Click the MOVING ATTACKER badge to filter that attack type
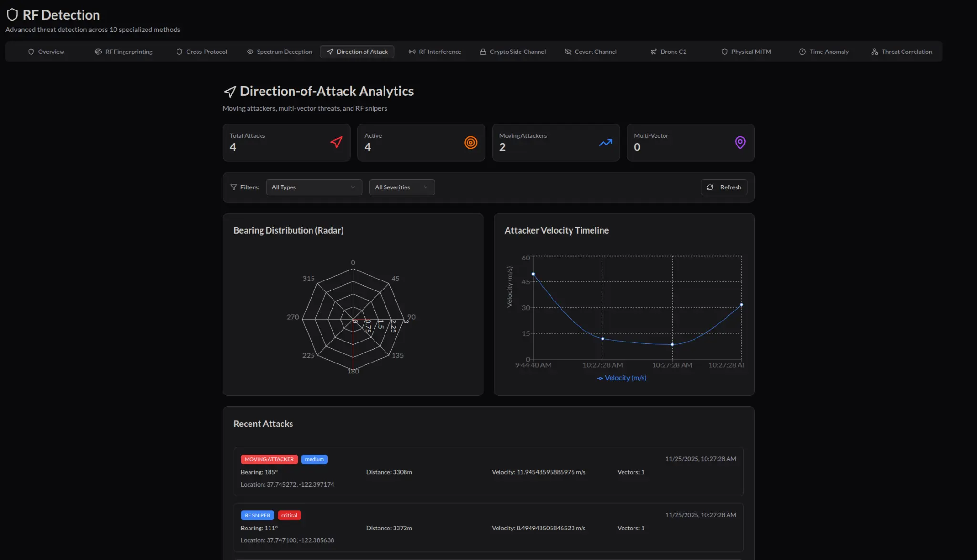 tap(269, 459)
